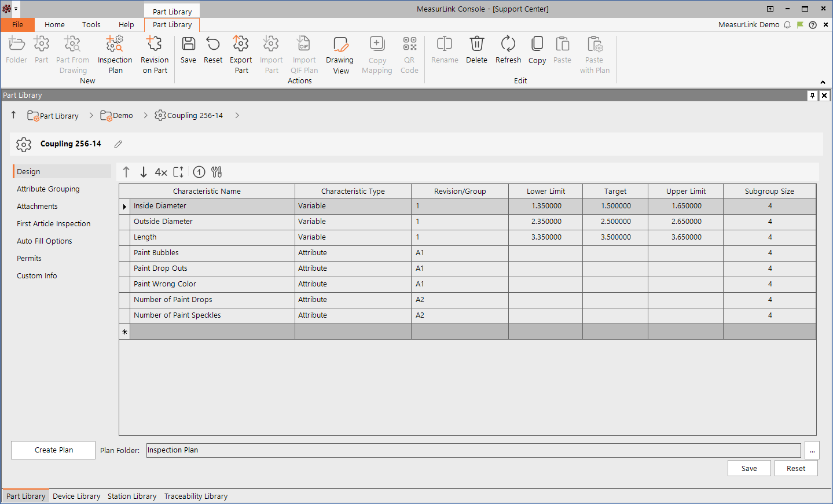Switch to the Home ribbon tab
The height and width of the screenshot is (504, 833).
click(x=54, y=24)
